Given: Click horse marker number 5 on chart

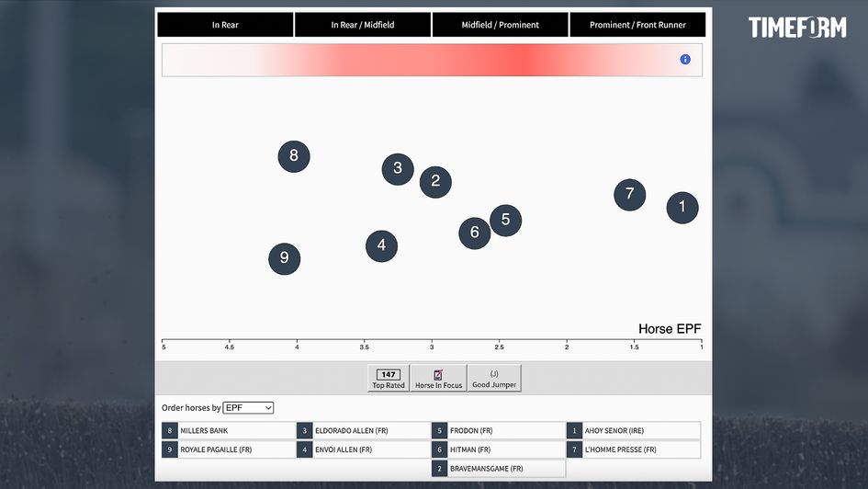Looking at the screenshot, I should click(505, 221).
